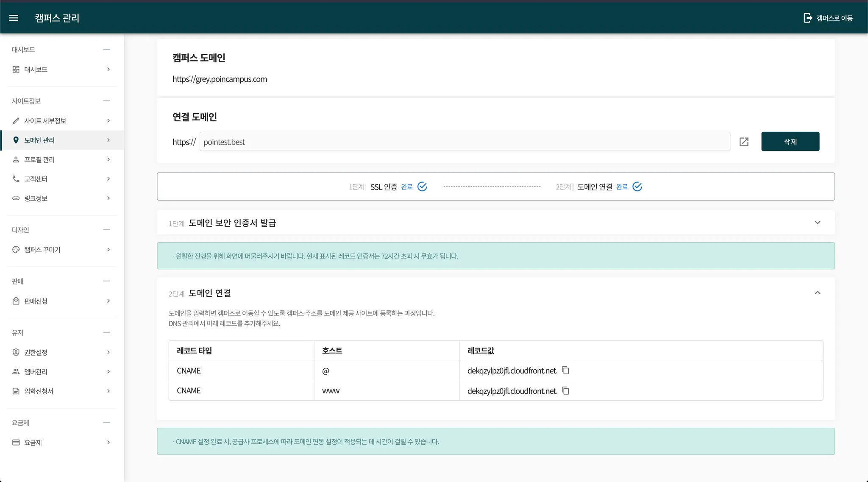This screenshot has width=868, height=482.
Task: Copy the @ host CNAME record value
Action: point(565,371)
